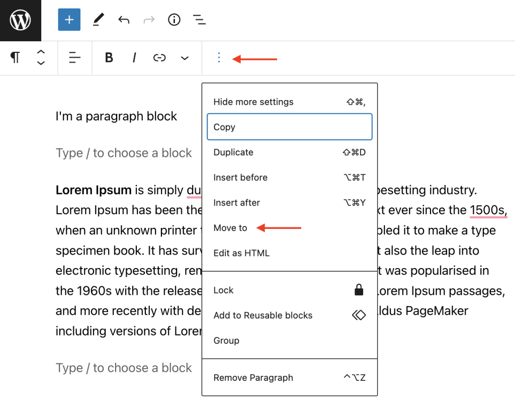Open the block inserter
Viewport: 515px width, 420px height.
69,20
